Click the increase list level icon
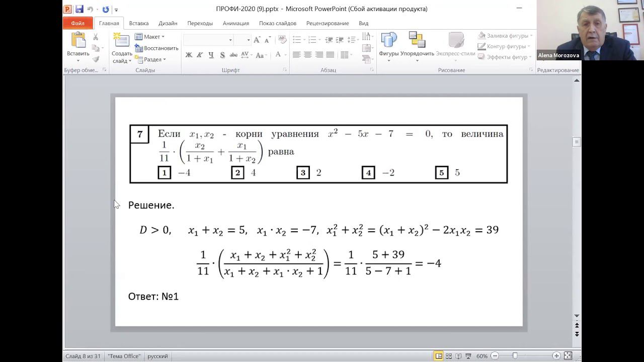 tap(341, 40)
